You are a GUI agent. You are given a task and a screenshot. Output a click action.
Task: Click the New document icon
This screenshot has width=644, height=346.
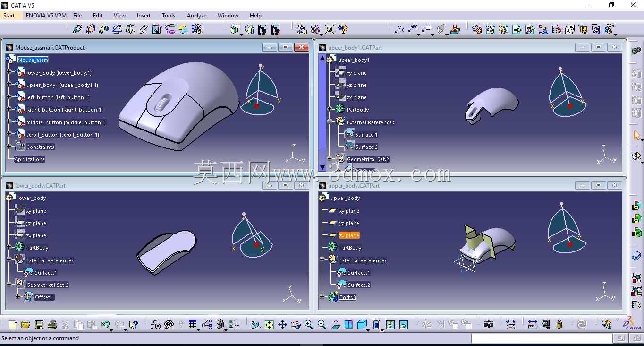[13, 324]
